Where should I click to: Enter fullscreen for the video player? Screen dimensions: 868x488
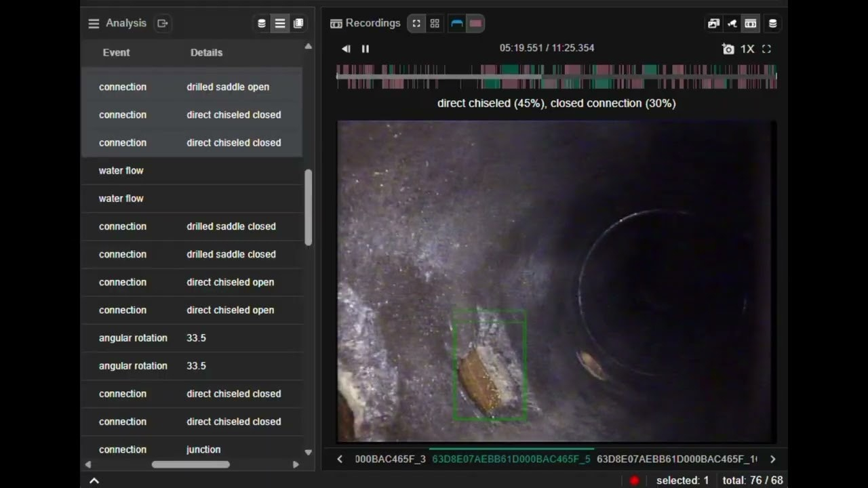[x=766, y=49]
